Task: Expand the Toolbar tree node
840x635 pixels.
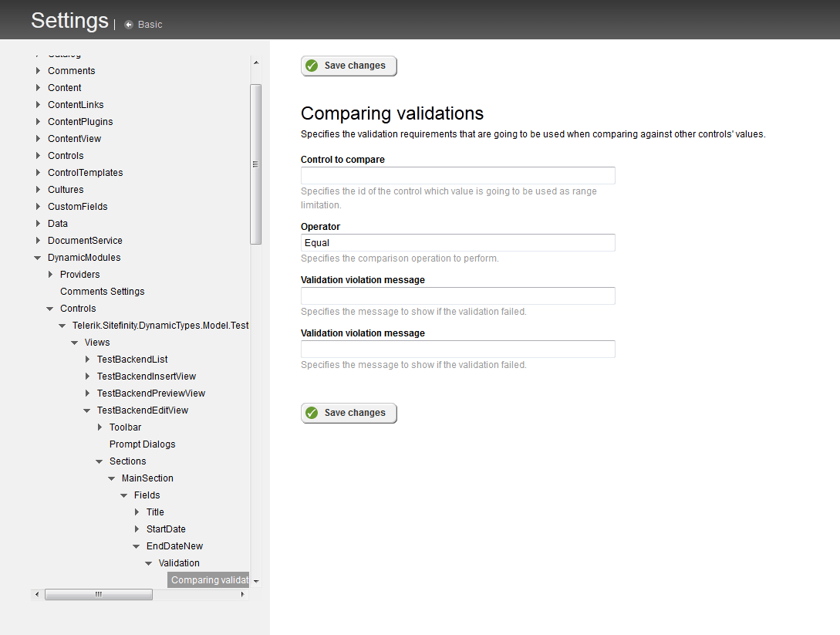Action: tap(100, 427)
